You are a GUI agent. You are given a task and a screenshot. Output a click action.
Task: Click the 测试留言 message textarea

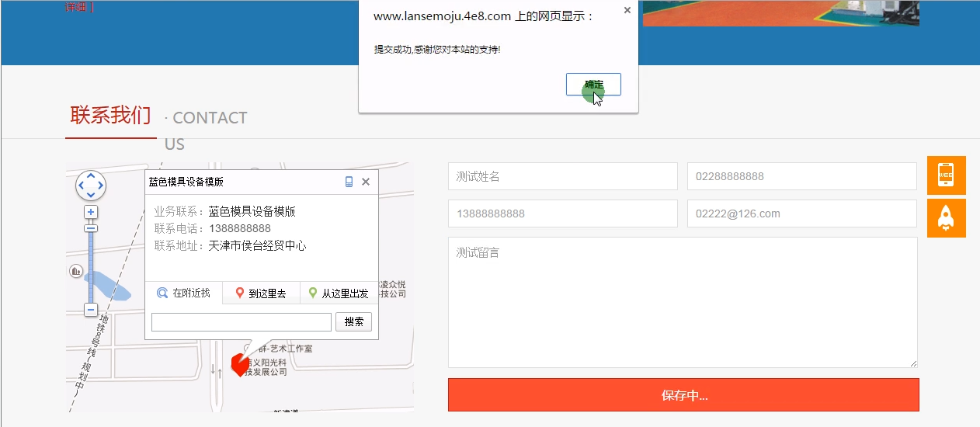[x=683, y=302]
